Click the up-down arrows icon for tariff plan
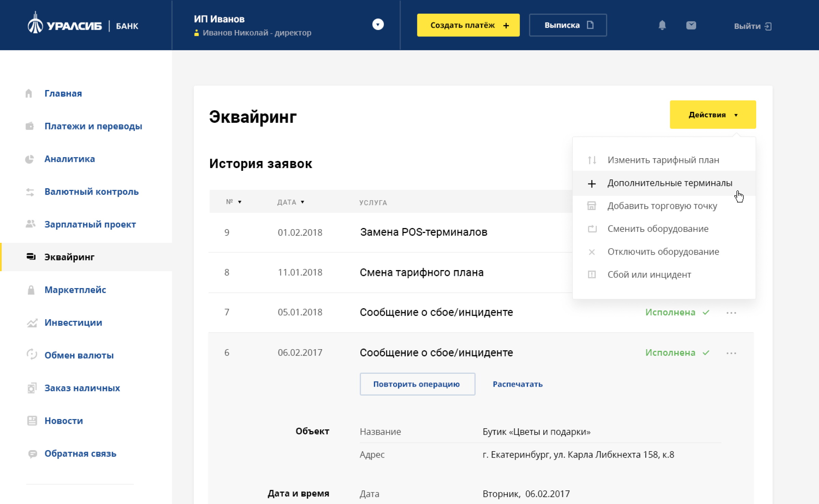819x504 pixels. pyautogui.click(x=592, y=160)
